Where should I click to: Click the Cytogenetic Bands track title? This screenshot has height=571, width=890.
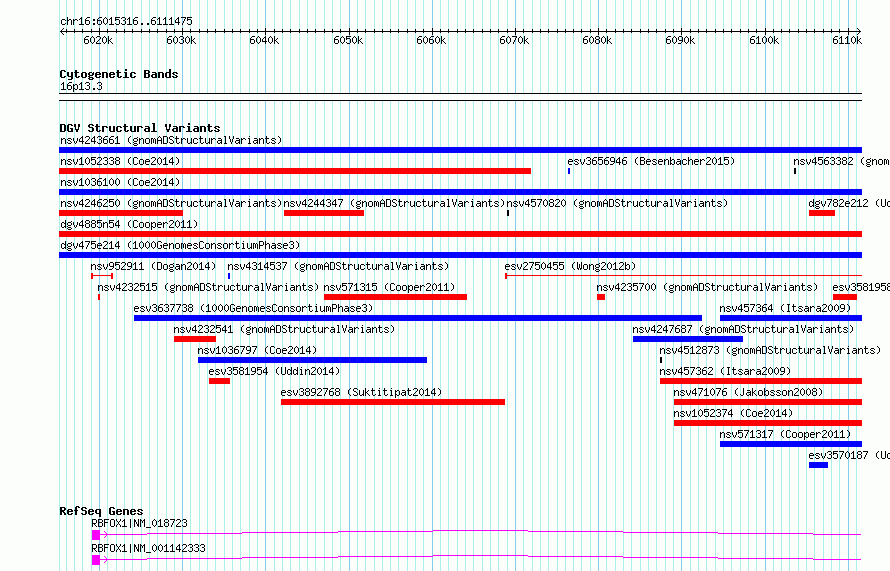click(119, 74)
